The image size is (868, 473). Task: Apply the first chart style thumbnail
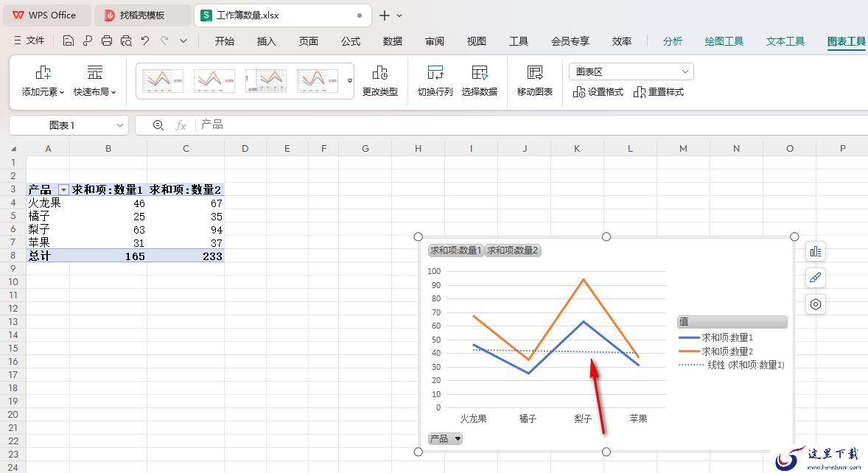(x=163, y=81)
